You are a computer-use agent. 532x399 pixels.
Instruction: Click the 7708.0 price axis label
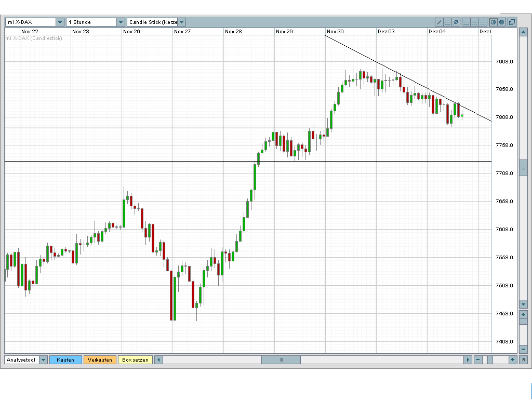[x=504, y=174]
